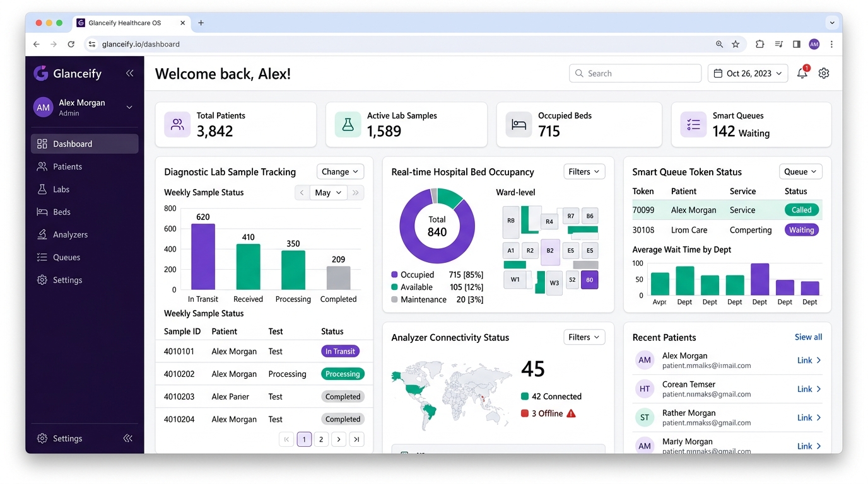Navigate to Beds in the sidebar
868x484 pixels.
(x=85, y=212)
